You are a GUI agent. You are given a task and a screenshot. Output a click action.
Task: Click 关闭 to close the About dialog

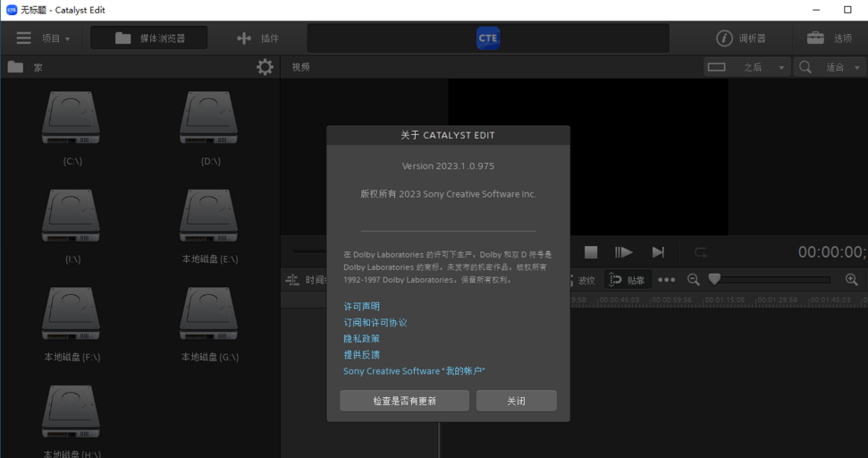[517, 401]
